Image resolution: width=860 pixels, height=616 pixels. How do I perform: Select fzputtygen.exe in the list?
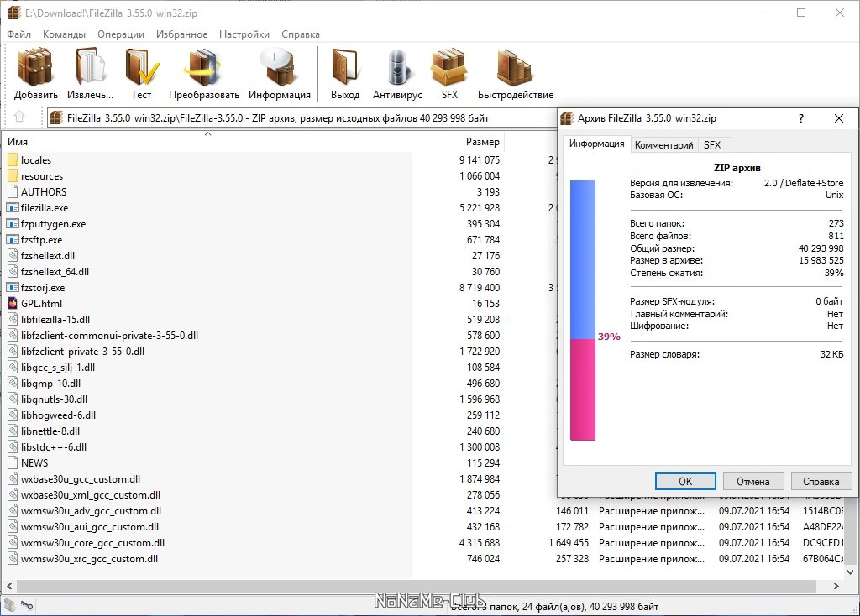(x=53, y=223)
